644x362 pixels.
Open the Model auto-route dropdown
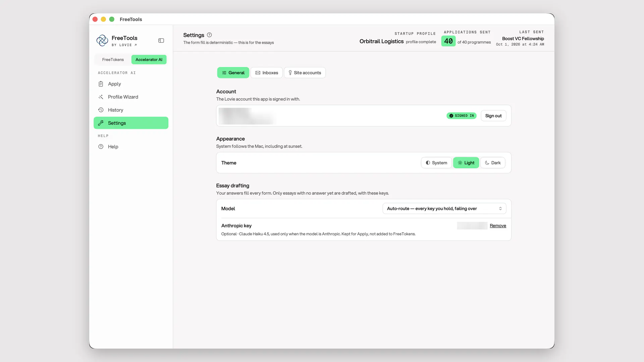click(x=444, y=208)
